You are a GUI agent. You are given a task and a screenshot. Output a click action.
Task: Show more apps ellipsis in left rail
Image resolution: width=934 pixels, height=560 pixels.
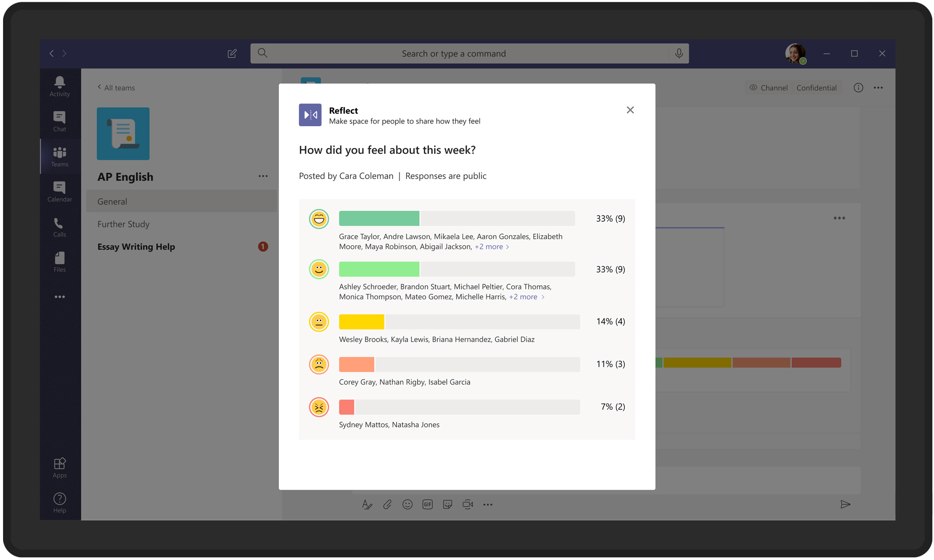pos(60,296)
